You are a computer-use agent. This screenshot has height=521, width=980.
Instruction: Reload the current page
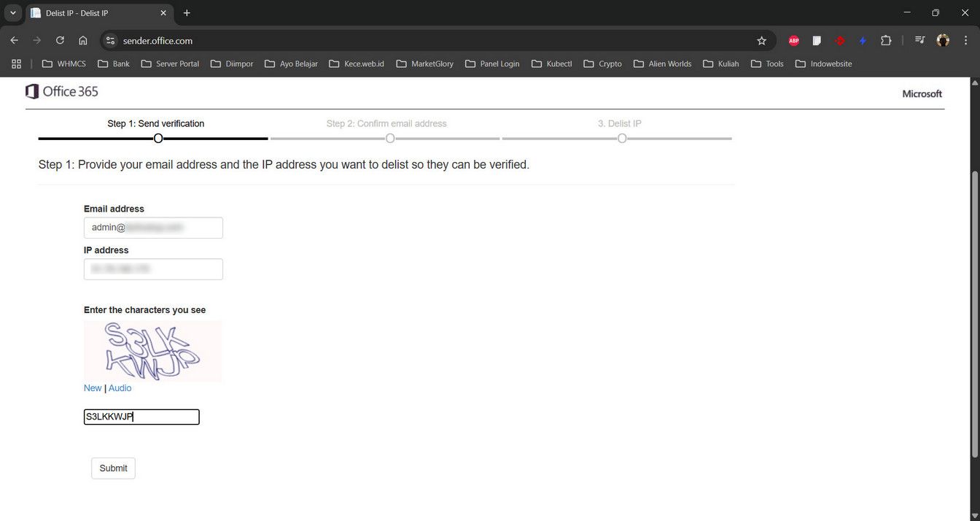tap(60, 40)
